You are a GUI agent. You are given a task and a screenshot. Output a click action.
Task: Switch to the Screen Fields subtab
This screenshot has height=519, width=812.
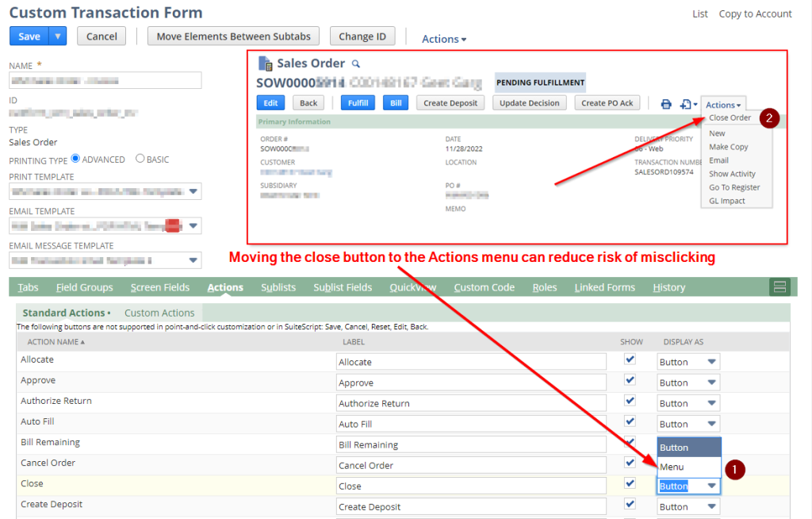160,287
